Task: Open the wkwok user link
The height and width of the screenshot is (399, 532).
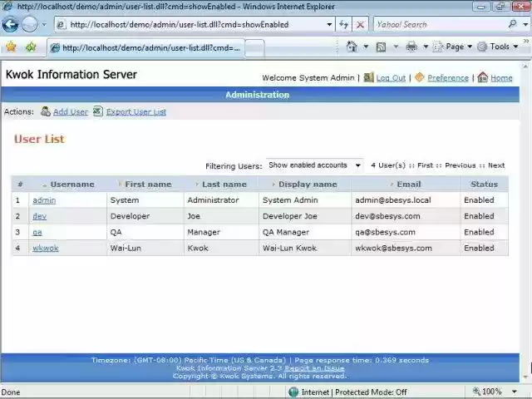Action: point(46,249)
